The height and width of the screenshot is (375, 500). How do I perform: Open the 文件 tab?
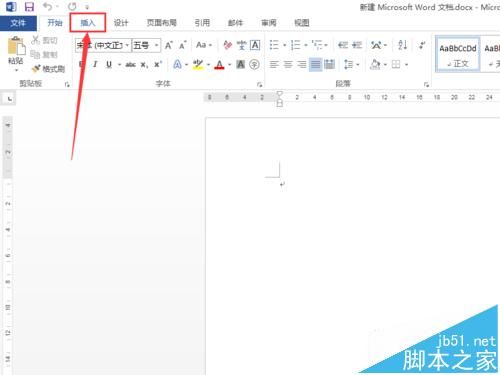tap(18, 23)
